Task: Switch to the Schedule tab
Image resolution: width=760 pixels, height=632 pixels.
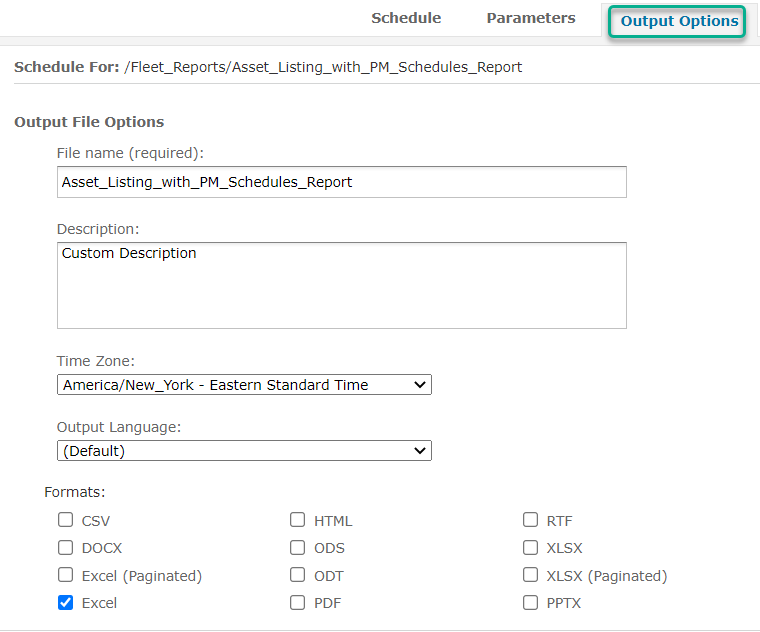Action: point(406,18)
